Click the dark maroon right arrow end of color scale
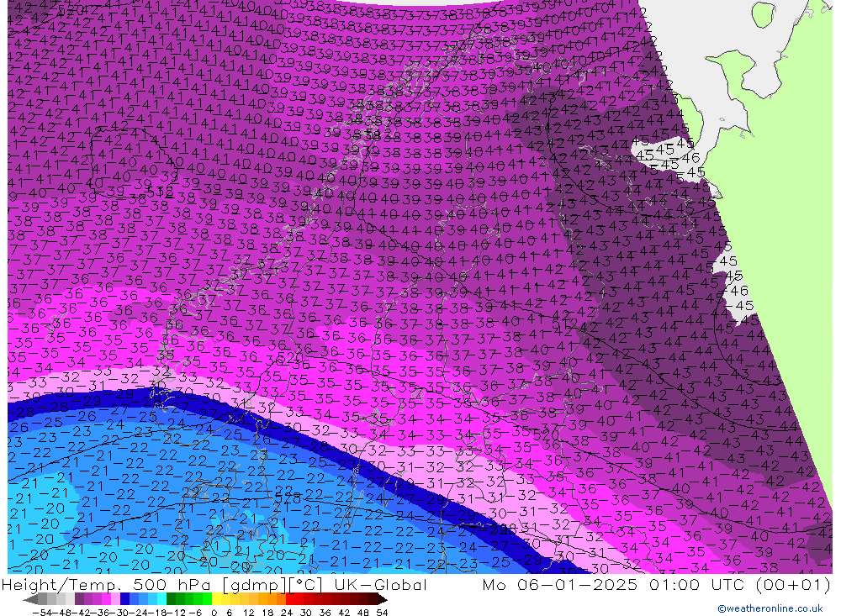 coord(382,600)
